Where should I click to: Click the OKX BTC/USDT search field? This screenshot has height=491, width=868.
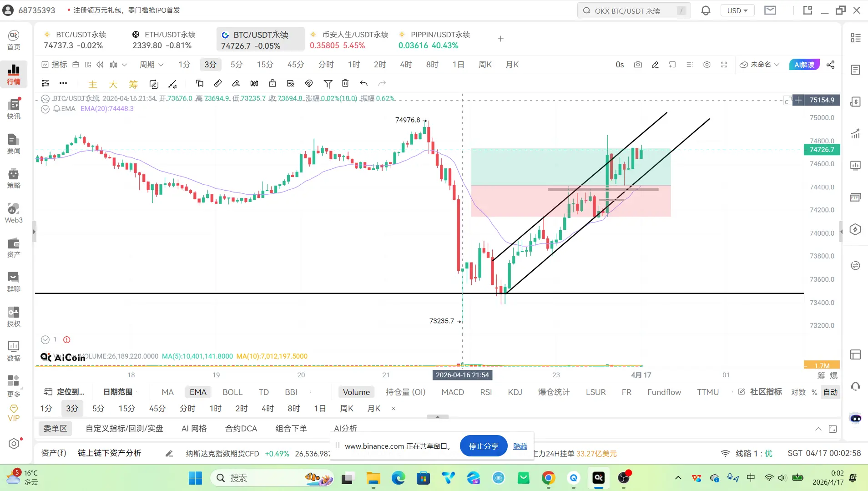[634, 10]
